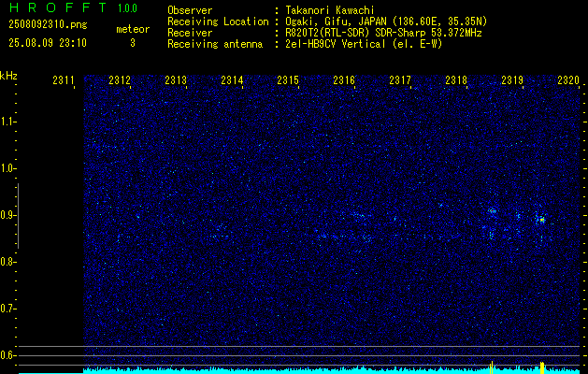Click the 2311 time axis label

pos(64,80)
